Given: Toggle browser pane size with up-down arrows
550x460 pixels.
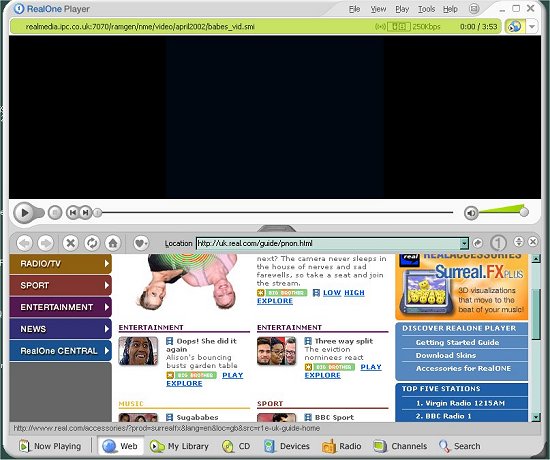Looking at the screenshot, I should [518, 241].
